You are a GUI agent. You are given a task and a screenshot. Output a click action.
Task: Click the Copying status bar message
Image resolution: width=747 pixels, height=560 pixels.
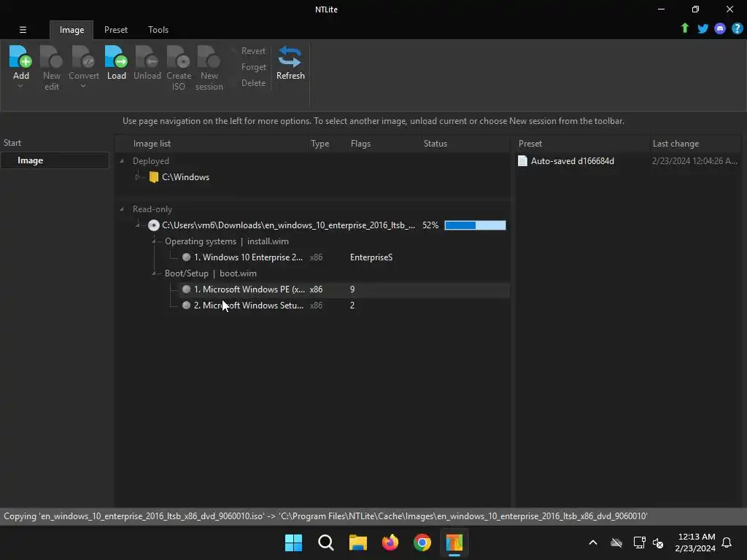click(x=325, y=516)
